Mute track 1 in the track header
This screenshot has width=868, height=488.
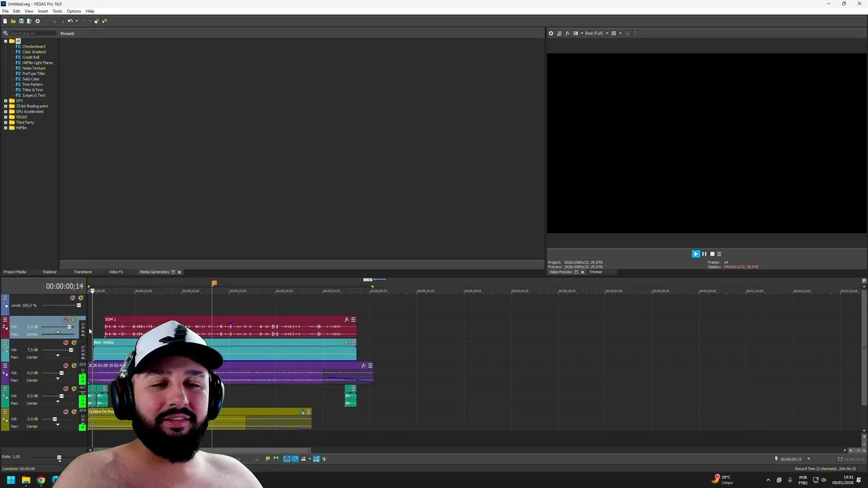tap(73, 298)
